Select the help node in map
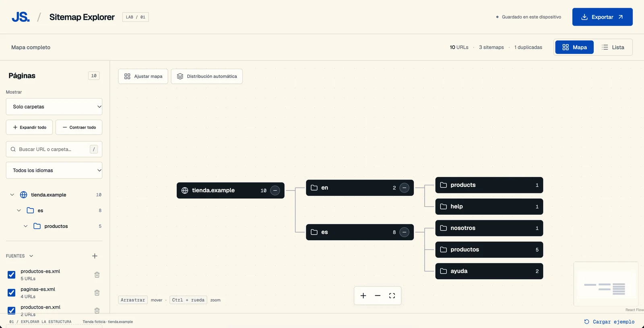The height and width of the screenshot is (328, 644). [x=489, y=207]
